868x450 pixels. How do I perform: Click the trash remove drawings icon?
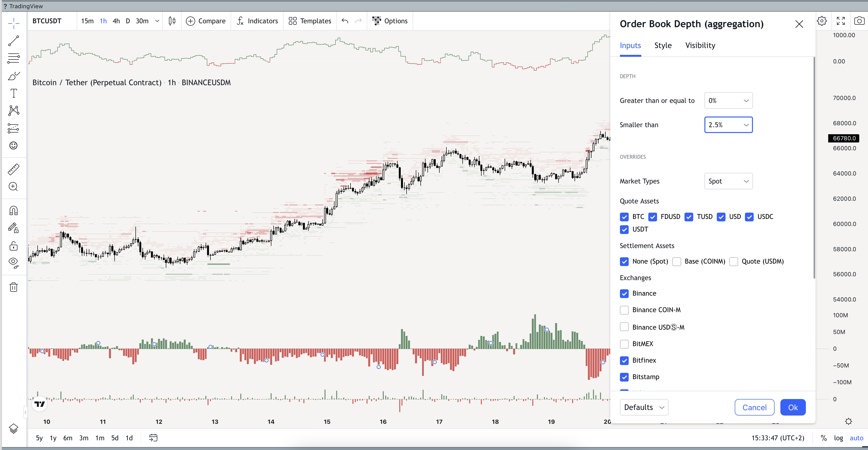[x=14, y=287]
